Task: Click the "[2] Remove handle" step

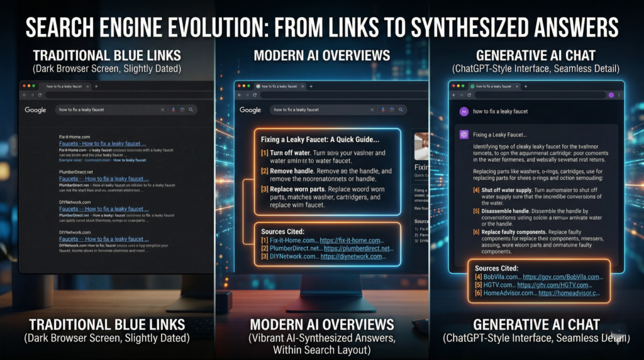Action: (326, 175)
